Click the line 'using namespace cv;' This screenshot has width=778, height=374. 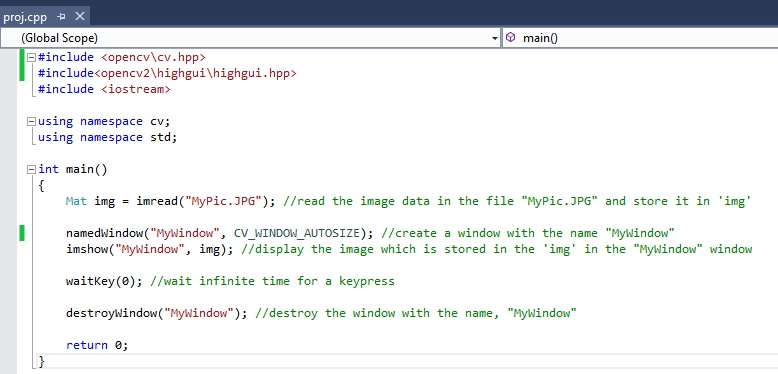(104, 122)
